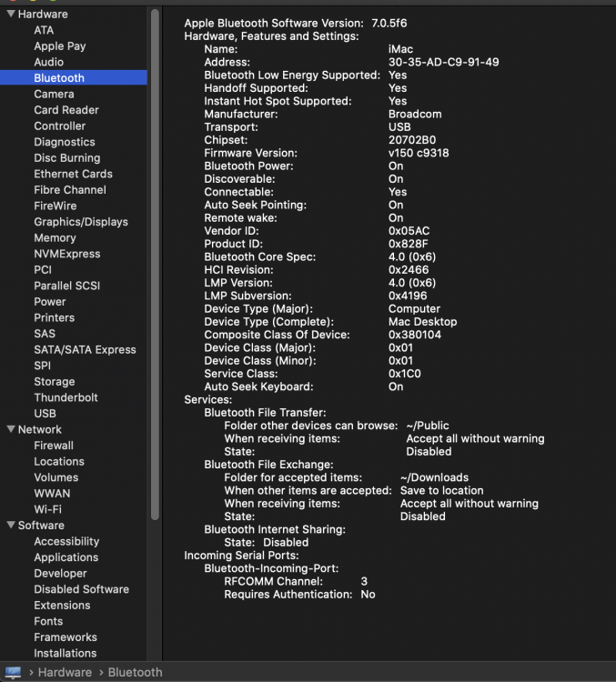Click the ~/Downloads folder value
Image resolution: width=616 pixels, height=682 pixels.
[434, 477]
